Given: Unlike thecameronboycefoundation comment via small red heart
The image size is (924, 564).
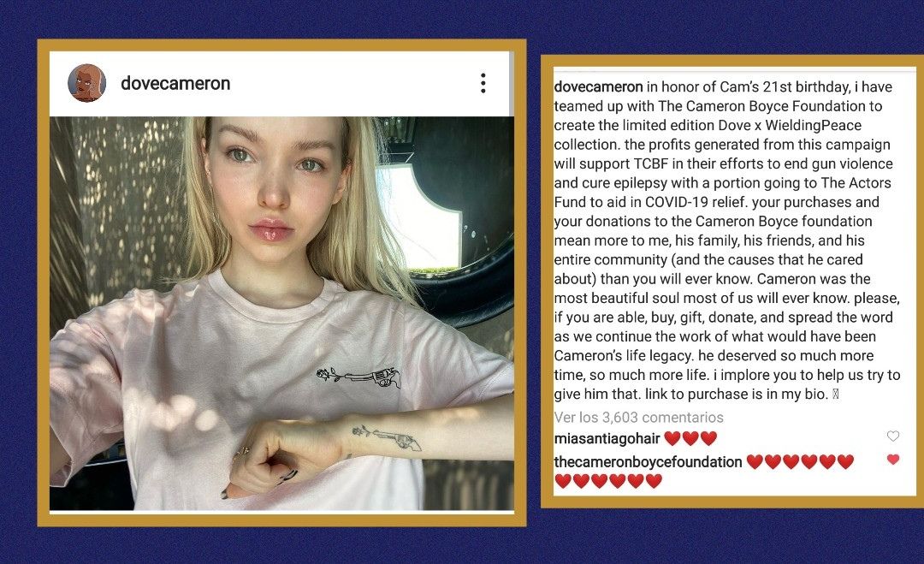Looking at the screenshot, I should click(892, 459).
